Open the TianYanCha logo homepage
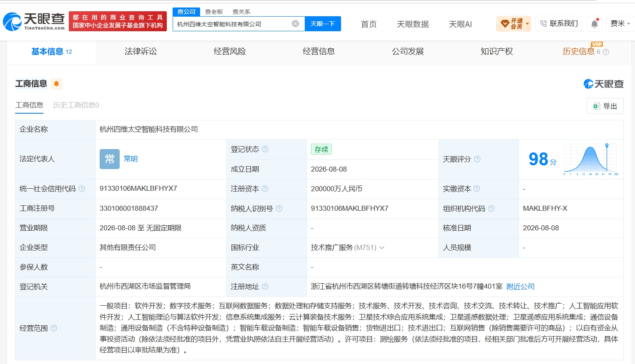The width and height of the screenshot is (635, 364). point(34,21)
